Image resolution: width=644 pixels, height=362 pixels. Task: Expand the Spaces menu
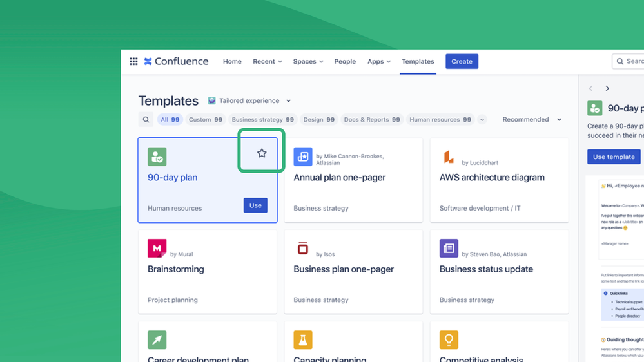point(308,62)
